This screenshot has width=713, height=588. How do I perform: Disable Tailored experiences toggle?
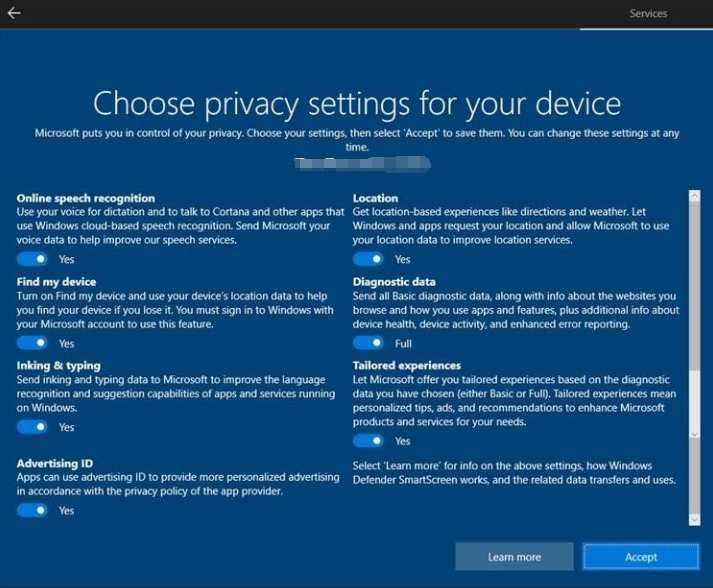369,441
